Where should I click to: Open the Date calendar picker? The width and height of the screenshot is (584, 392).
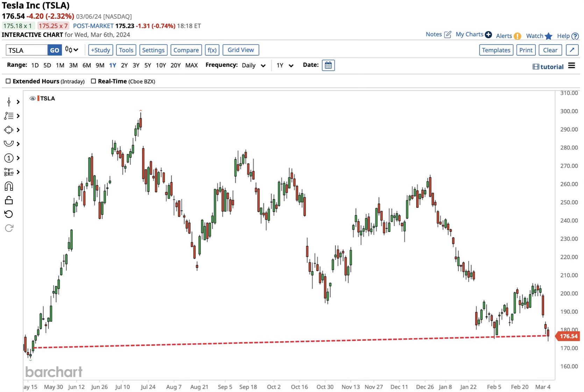[x=328, y=65]
